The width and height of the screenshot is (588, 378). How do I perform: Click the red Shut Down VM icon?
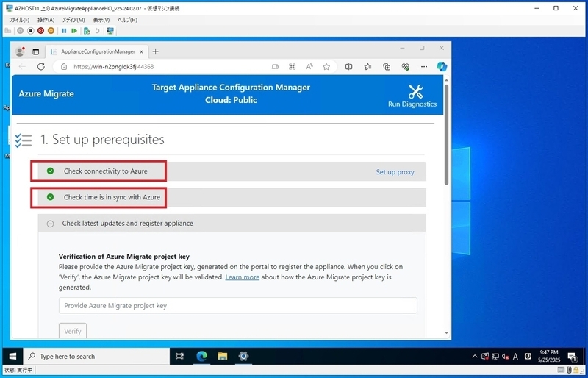click(x=40, y=31)
